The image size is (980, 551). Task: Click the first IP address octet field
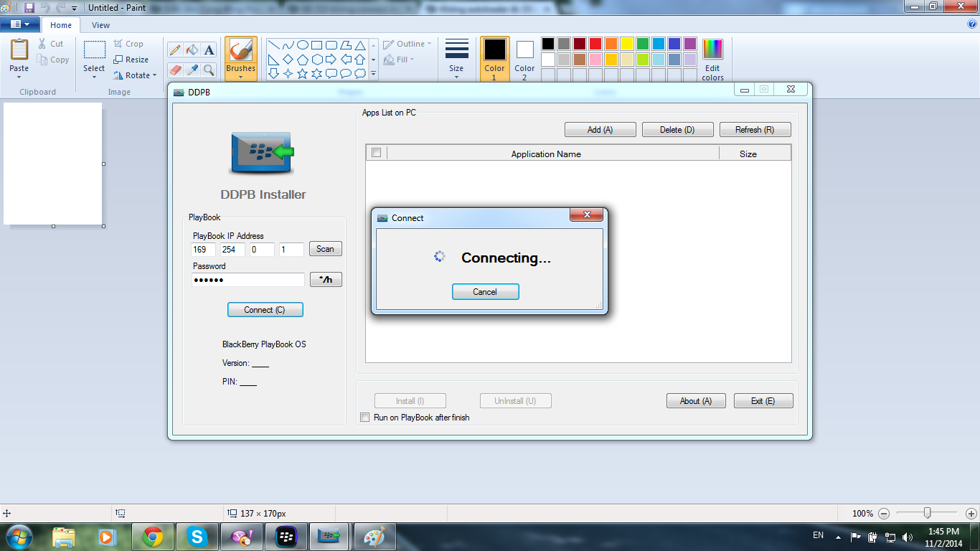tap(204, 250)
